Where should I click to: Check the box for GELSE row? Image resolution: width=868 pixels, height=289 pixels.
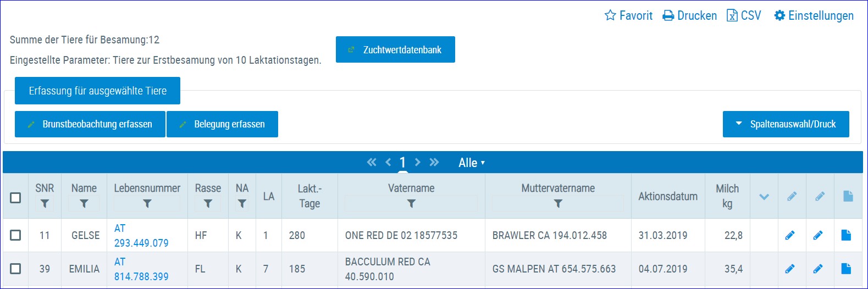tap(15, 235)
